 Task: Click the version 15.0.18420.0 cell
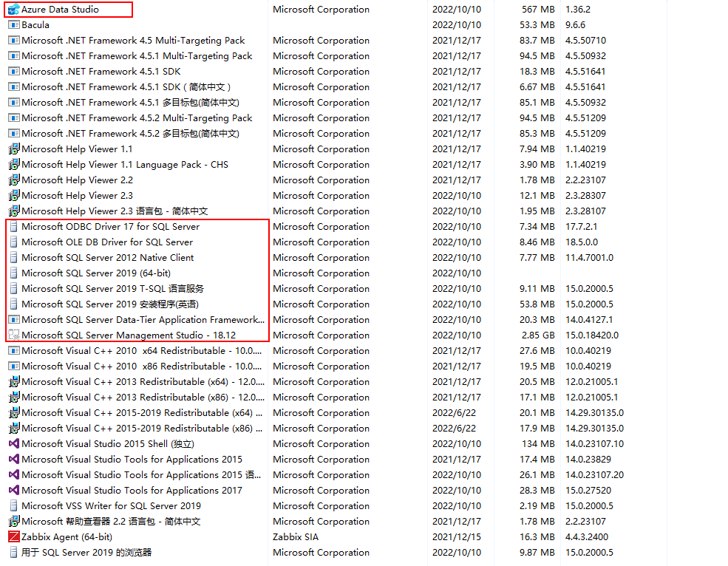click(x=592, y=335)
